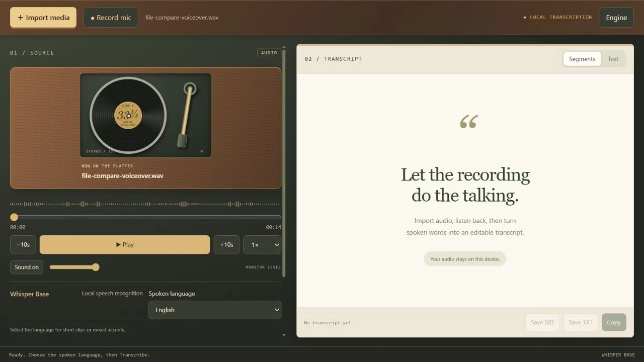644x362 pixels.
Task: Skip back with the −10s button
Action: coord(23,245)
